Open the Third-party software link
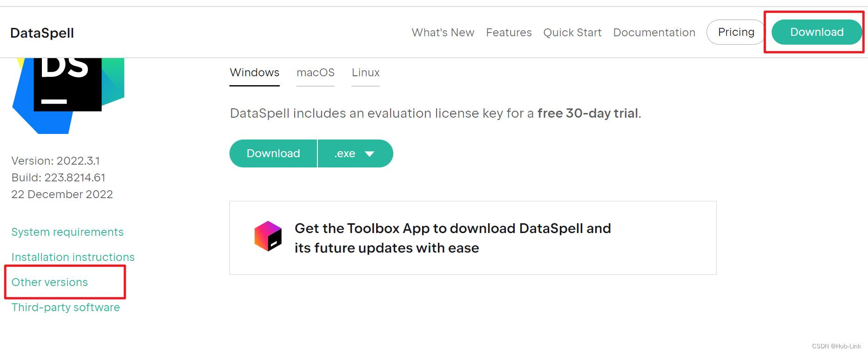868x353 pixels. point(66,307)
